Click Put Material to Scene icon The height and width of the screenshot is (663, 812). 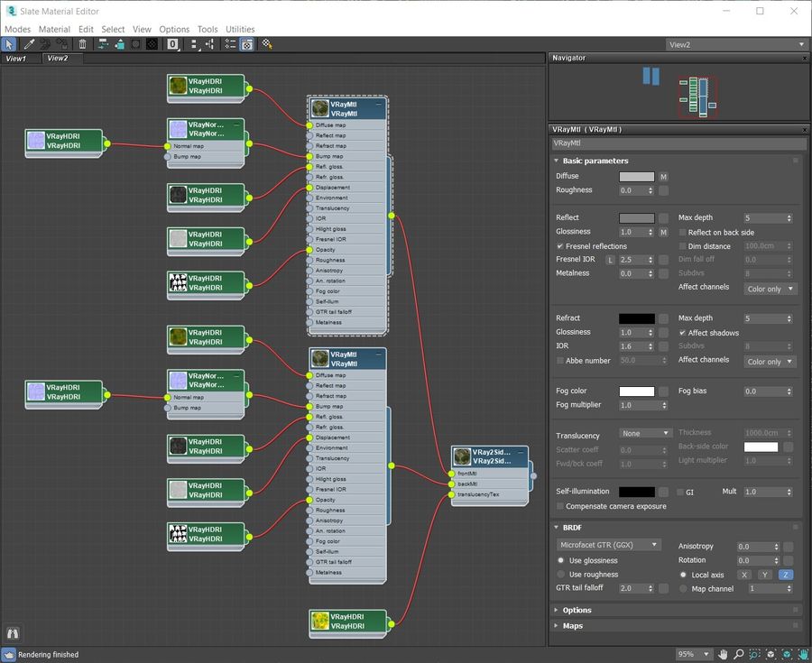coord(46,44)
